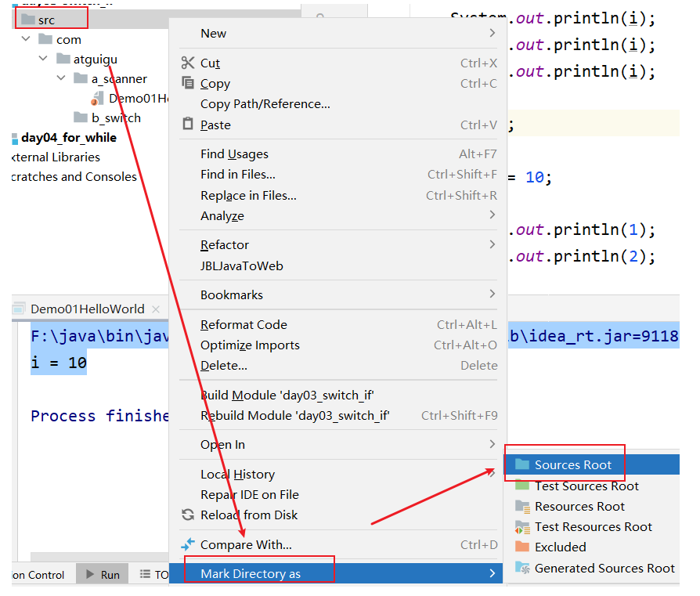Select Find in Files menu entry
This screenshot has height=596, width=700.
(x=237, y=175)
